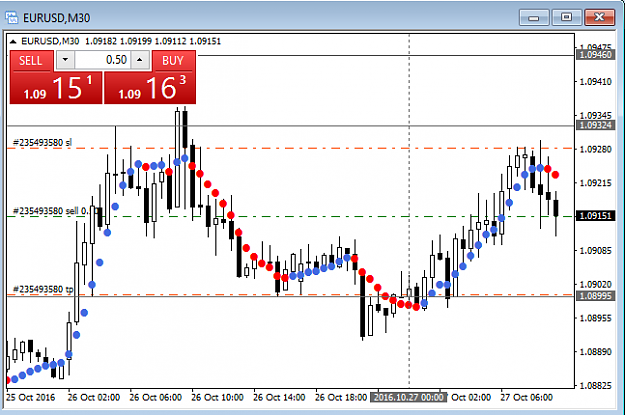Click the EURUSD,M30 chart window icon

point(12,18)
